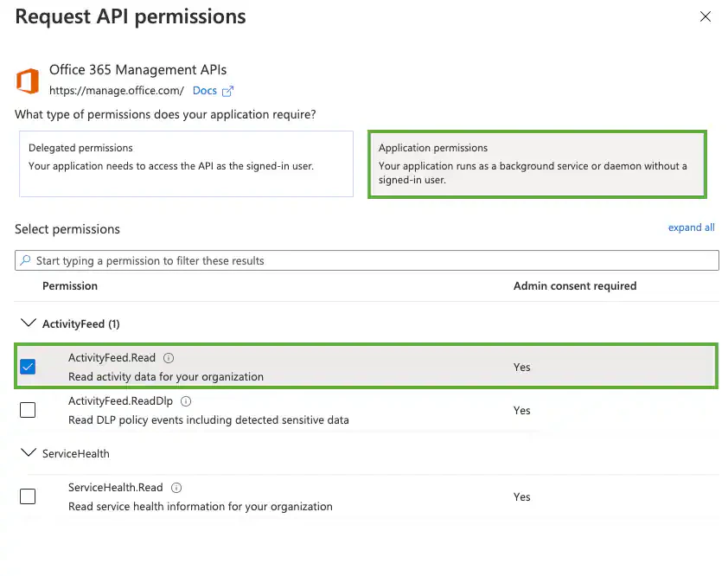Show info for ActivityFeed.Read permission
This screenshot has width=728, height=576.
(x=169, y=358)
